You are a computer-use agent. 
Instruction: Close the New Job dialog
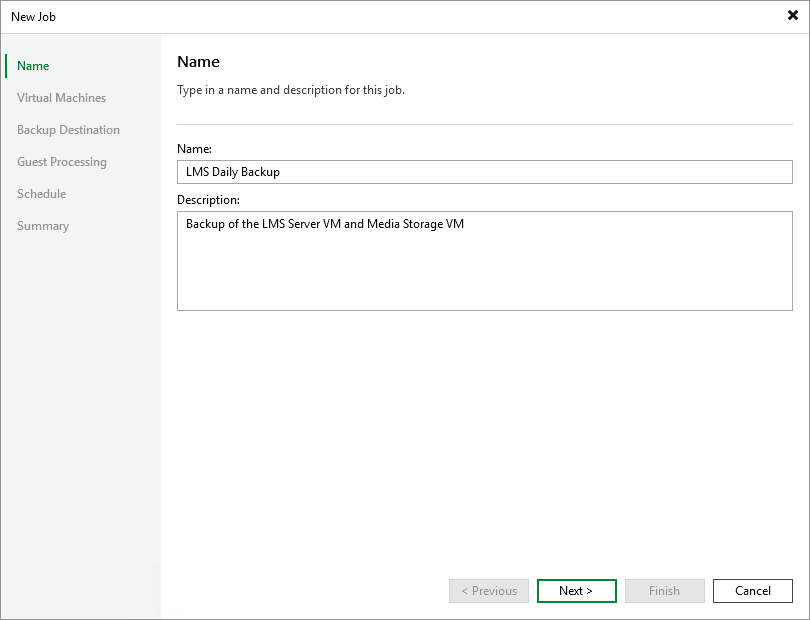click(793, 16)
